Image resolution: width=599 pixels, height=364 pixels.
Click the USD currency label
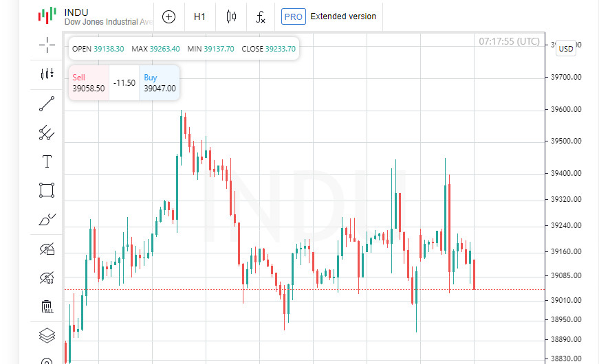[566, 49]
